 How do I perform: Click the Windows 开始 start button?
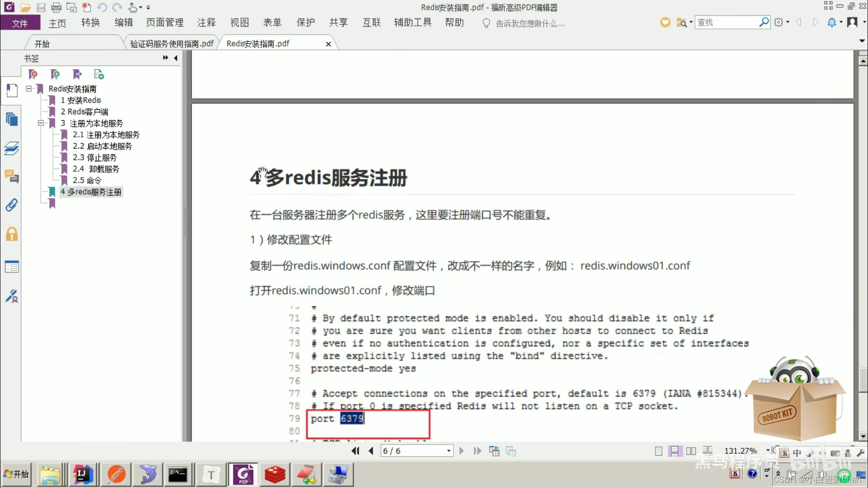click(x=16, y=474)
